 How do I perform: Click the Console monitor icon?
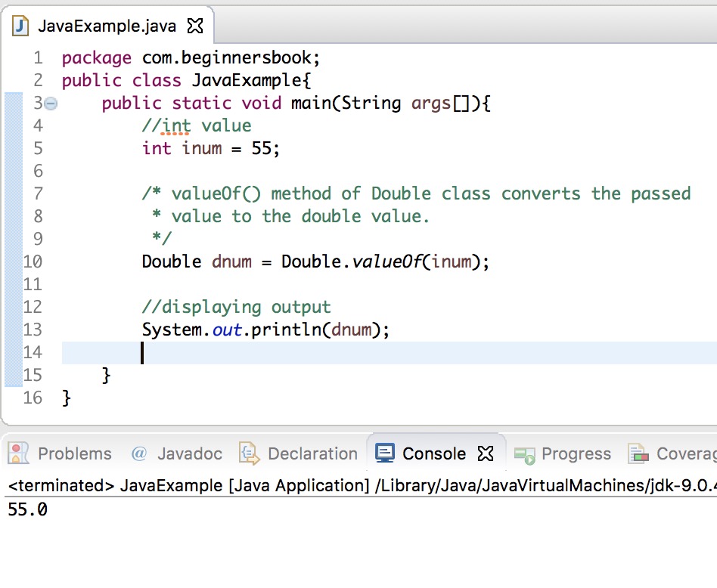pos(385,453)
